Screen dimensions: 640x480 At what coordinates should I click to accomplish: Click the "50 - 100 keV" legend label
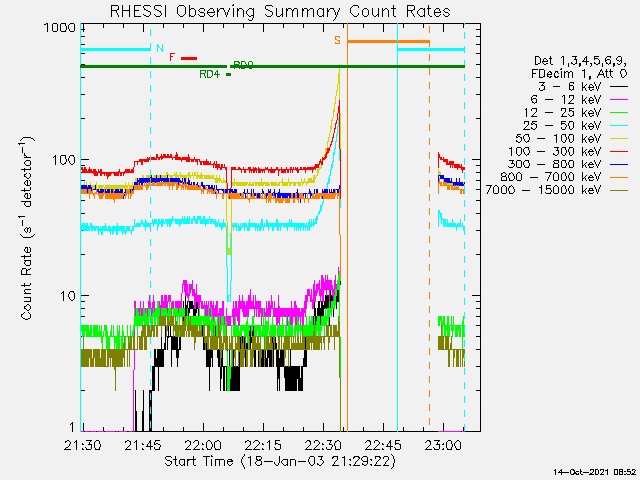558,138
